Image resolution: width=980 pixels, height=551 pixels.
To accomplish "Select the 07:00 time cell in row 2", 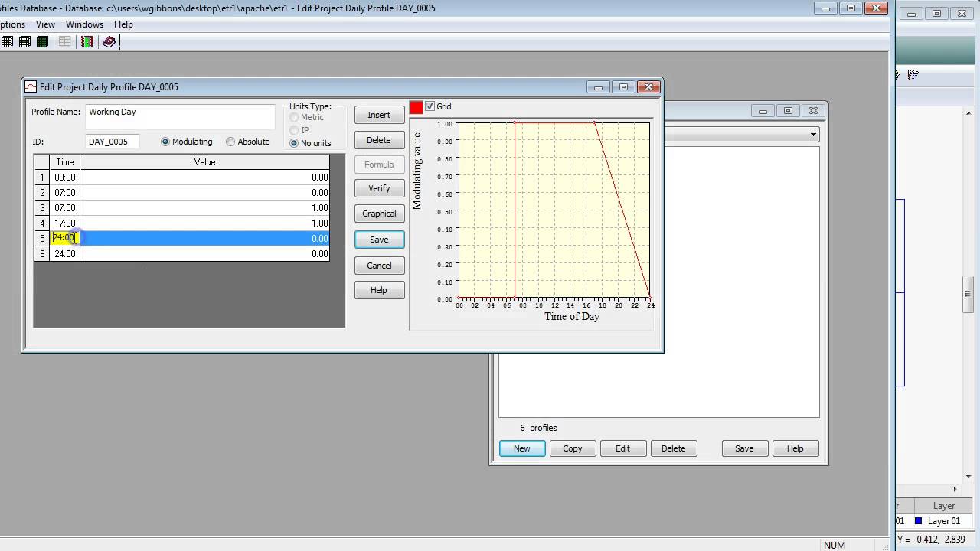I will click(65, 192).
